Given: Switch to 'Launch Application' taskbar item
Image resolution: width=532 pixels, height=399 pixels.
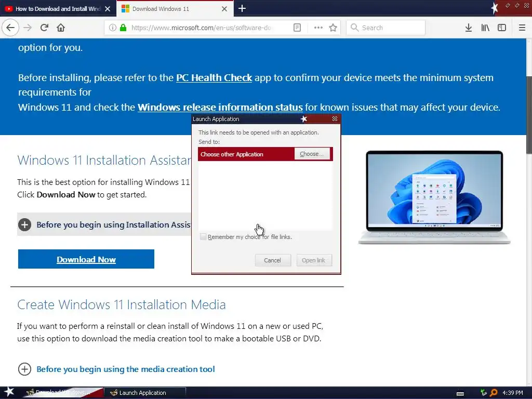Looking at the screenshot, I should coord(145,393).
